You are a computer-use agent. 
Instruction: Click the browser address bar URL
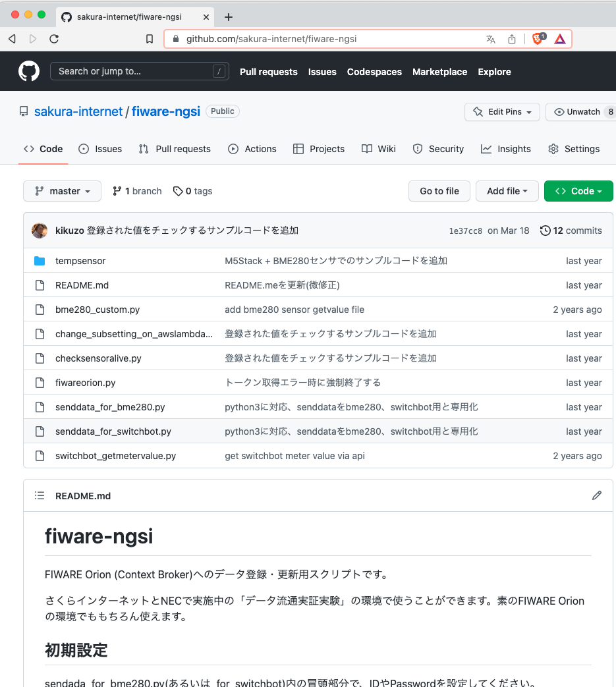271,39
